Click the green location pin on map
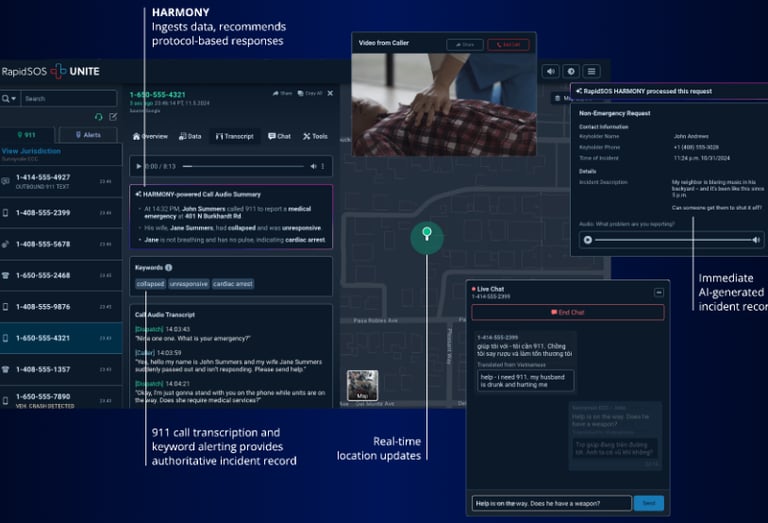 [x=427, y=237]
